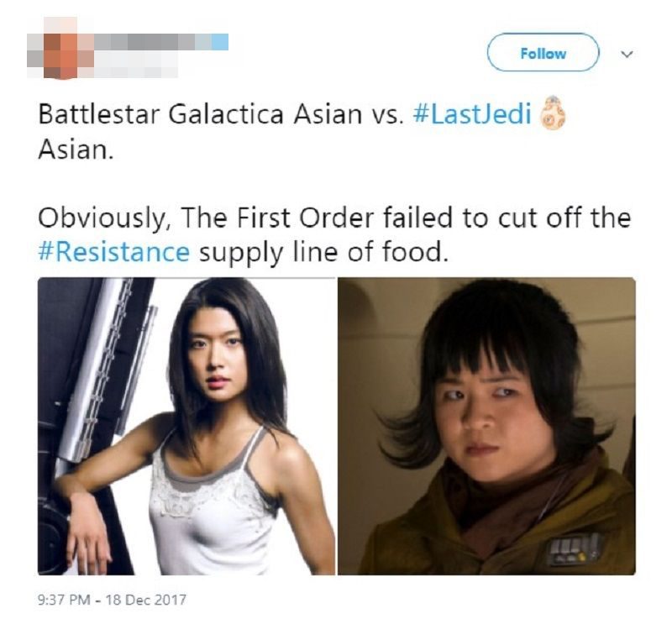Click the BB-8 droid emoji icon

click(x=553, y=114)
